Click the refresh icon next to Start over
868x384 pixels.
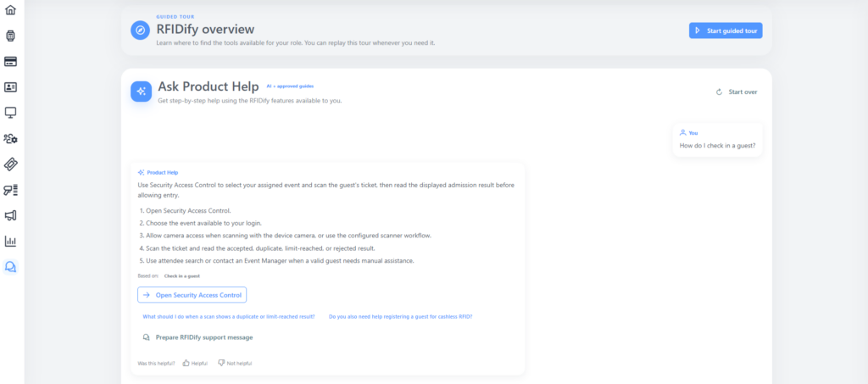tap(720, 92)
